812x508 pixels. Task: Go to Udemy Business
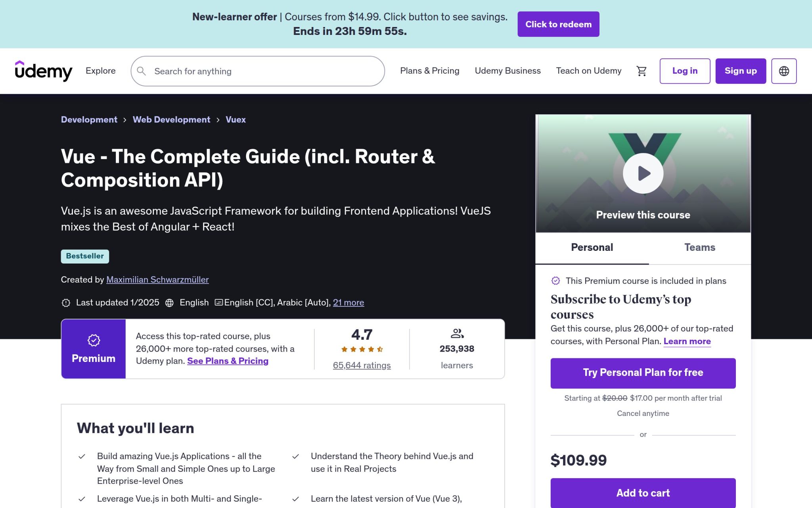[507, 71]
